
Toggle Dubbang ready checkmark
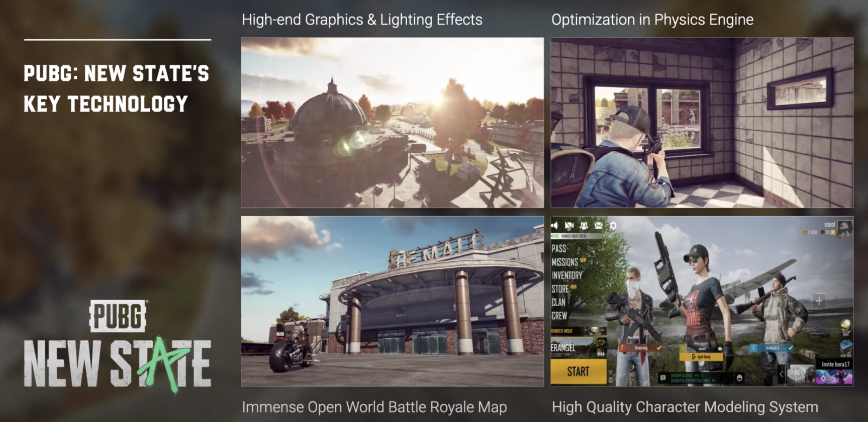coord(659,348)
